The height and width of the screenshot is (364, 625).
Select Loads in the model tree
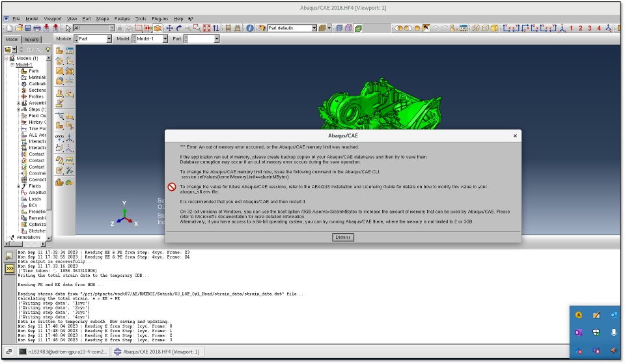(x=35, y=199)
